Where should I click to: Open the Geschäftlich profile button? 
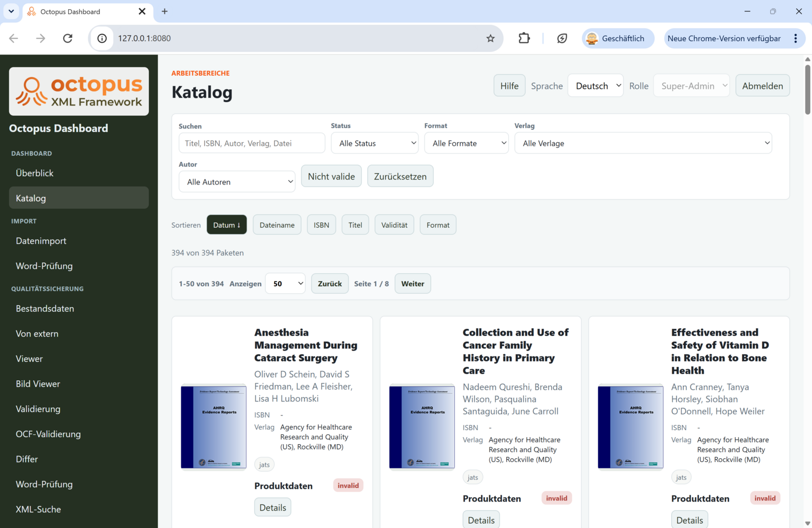[x=618, y=38]
